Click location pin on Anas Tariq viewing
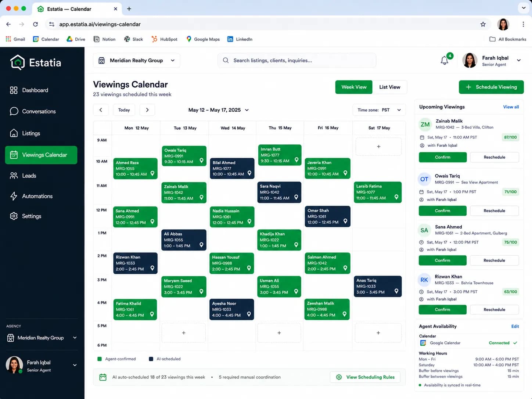This screenshot has height=399, width=532. 396,291
